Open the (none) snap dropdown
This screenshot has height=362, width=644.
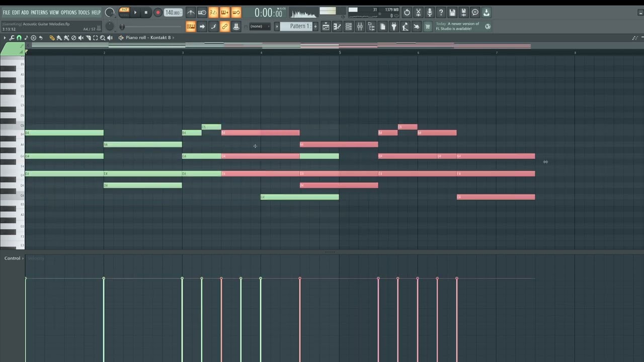[260, 26]
